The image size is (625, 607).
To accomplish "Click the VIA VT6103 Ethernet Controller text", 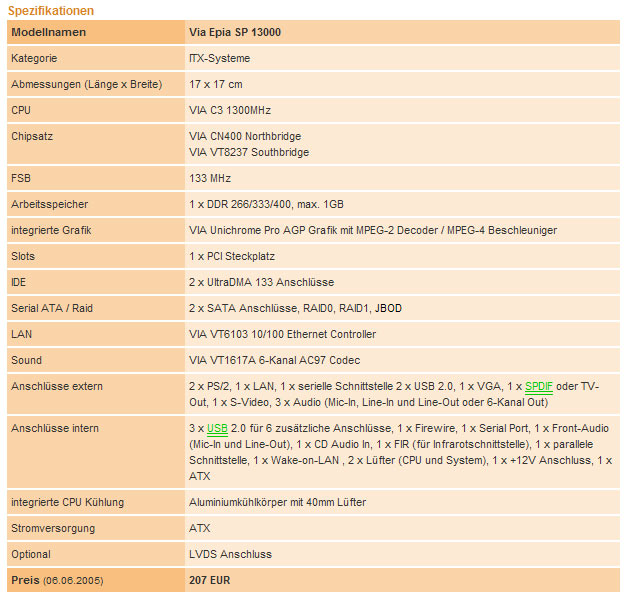I will point(282,334).
